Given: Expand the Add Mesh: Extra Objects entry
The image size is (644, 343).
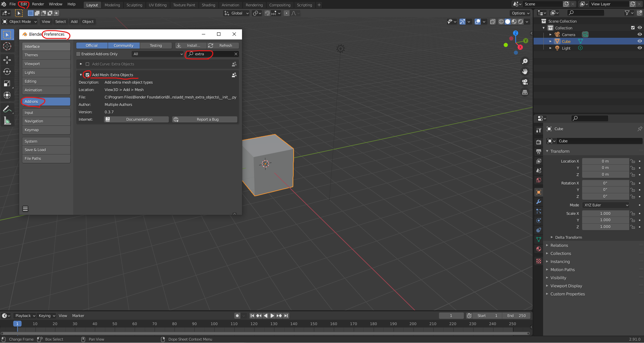Looking at the screenshot, I should coord(81,75).
